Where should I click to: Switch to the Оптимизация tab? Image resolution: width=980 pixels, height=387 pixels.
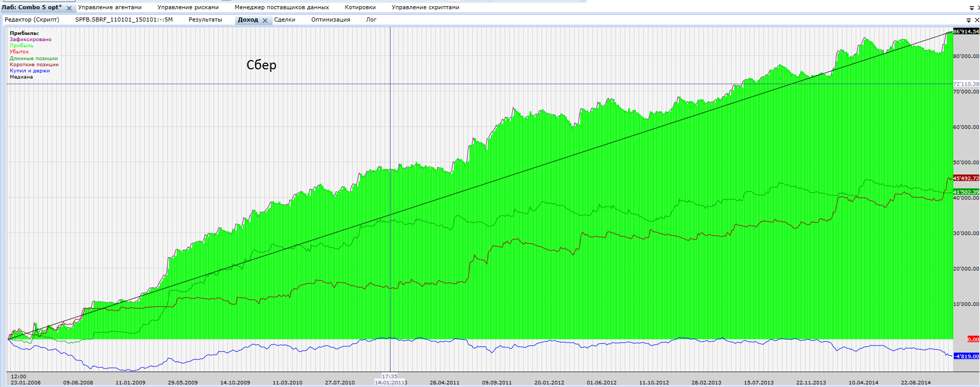click(331, 20)
